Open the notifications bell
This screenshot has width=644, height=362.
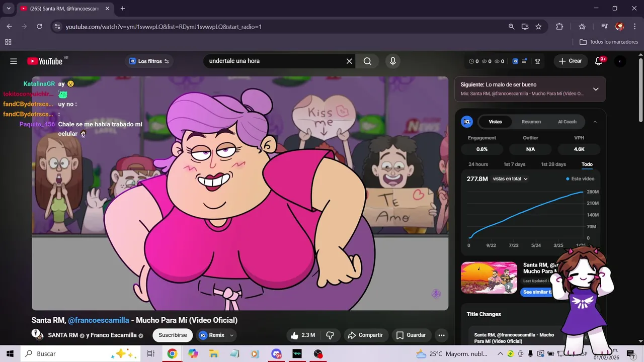(x=599, y=61)
